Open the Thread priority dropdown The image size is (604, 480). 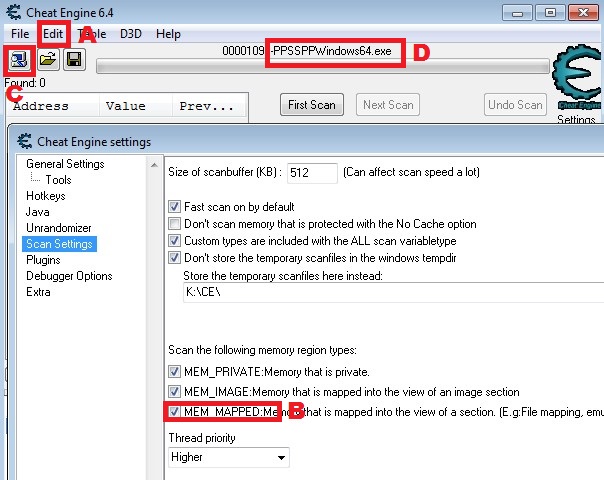click(228, 457)
